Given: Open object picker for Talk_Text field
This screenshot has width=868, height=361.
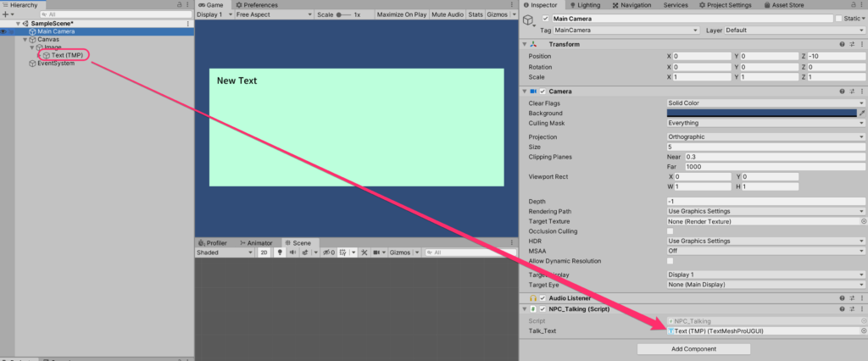Looking at the screenshot, I should click(x=863, y=331).
